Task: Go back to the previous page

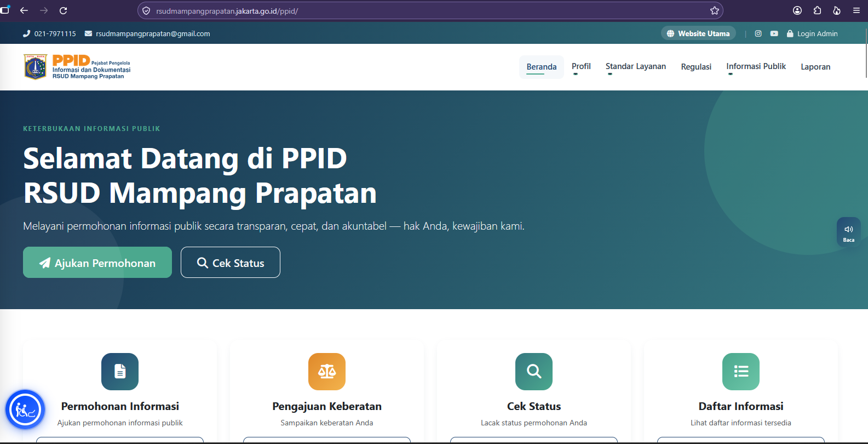Action: click(24, 10)
